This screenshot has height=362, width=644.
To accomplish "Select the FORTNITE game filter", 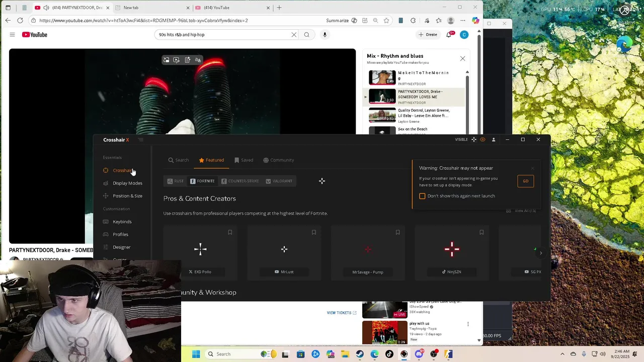I will pyautogui.click(x=202, y=181).
